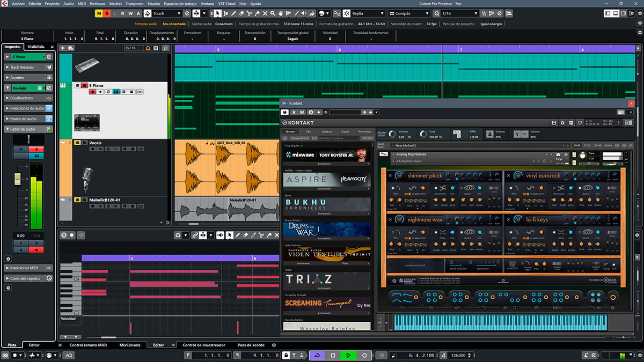Click the Inserciones de audio blue icon
This screenshot has width=644, height=362.
click(x=49, y=108)
